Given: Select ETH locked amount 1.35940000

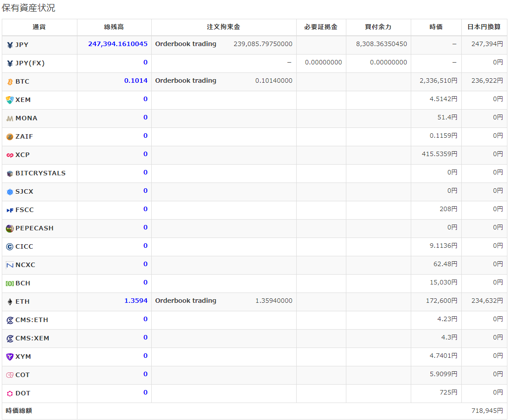Looking at the screenshot, I should click(274, 301).
